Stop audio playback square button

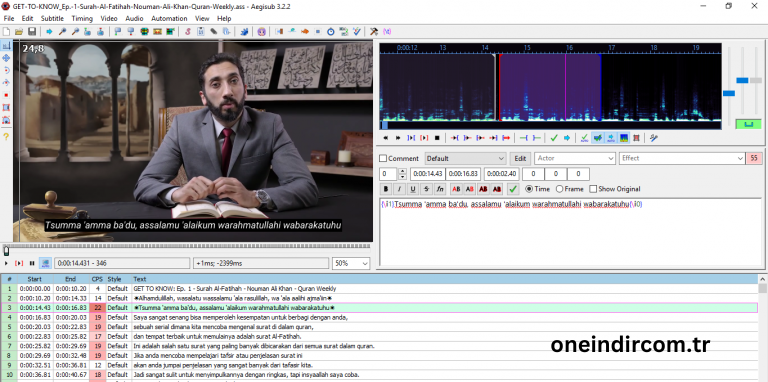[x=437, y=138]
